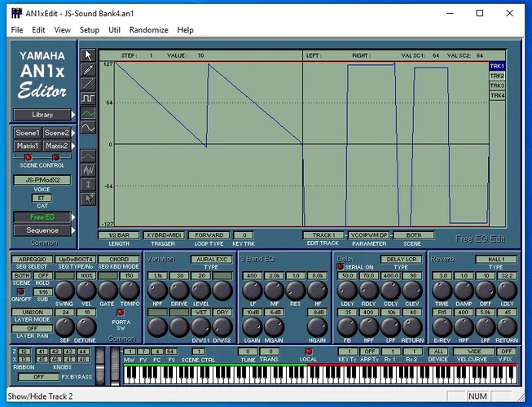This screenshot has height=407, width=532.
Task: Click the ARPEGGIO seq select field
Action: (33, 259)
